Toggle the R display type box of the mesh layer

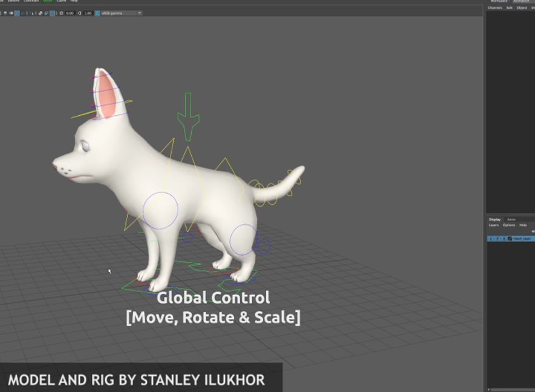click(x=504, y=239)
